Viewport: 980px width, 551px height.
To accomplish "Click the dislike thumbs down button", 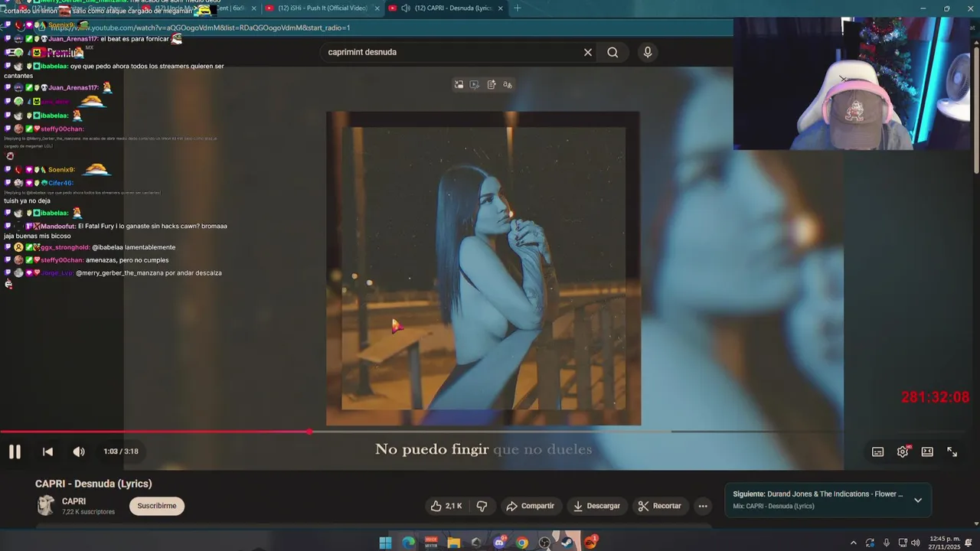I will 482,506.
